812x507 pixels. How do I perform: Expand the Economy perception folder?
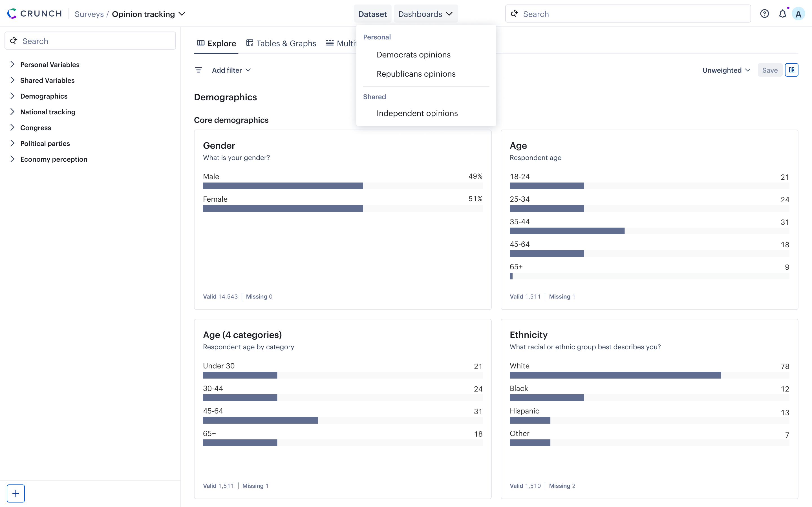click(x=12, y=159)
